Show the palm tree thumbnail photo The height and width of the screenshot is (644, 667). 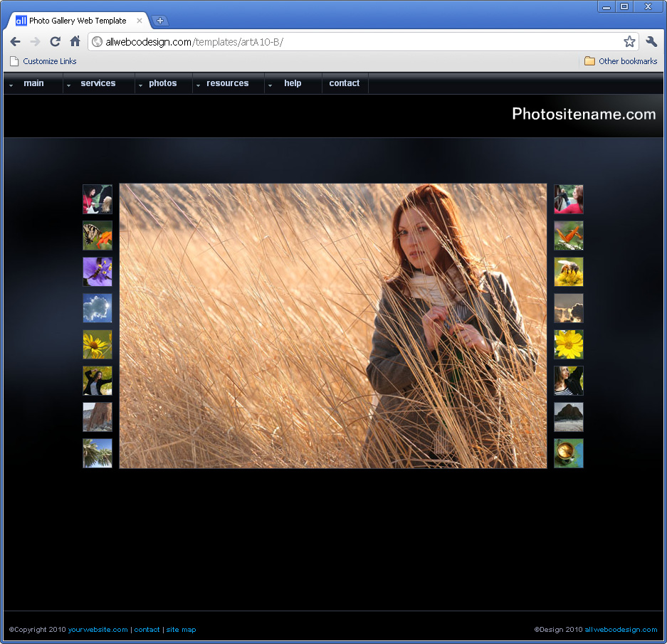(98, 453)
